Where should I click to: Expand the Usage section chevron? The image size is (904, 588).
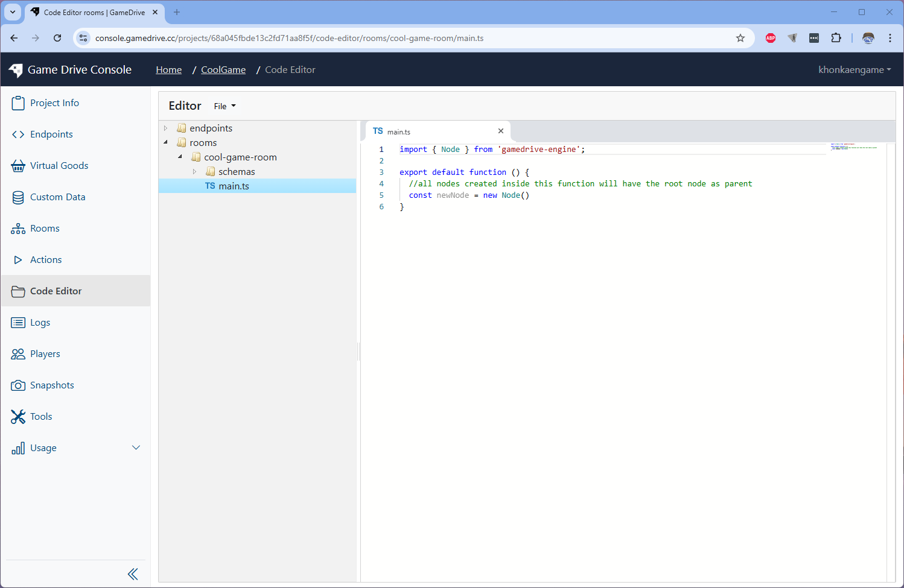(x=136, y=447)
